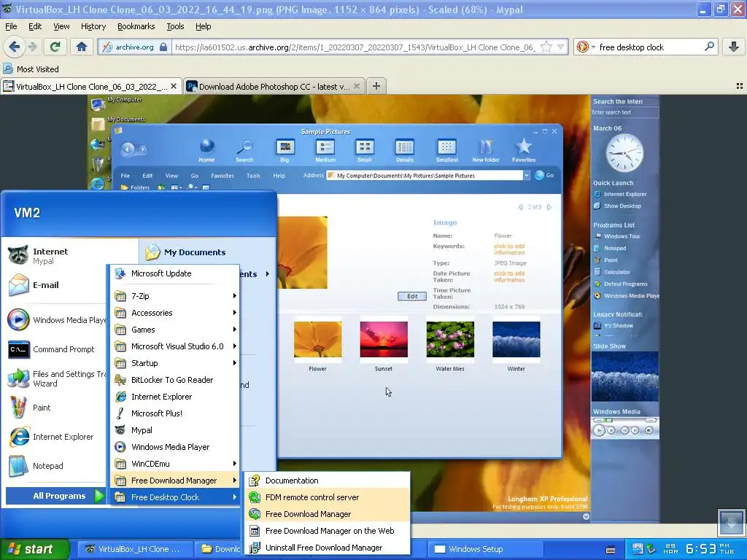
Task: Click the Edit button in image details
Action: 412,296
